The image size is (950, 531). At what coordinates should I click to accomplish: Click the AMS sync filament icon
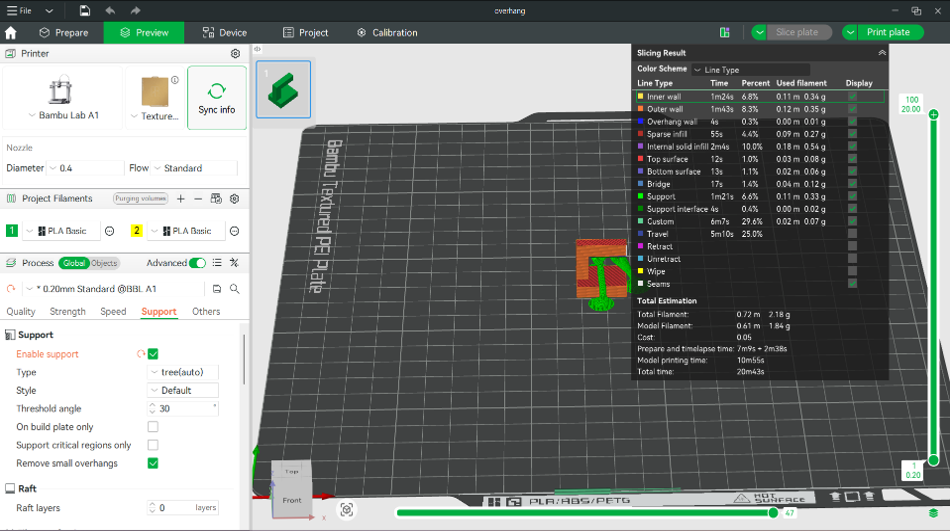click(216, 199)
